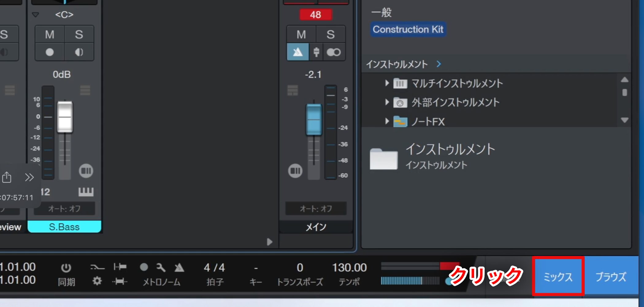The width and height of the screenshot is (644, 307).
Task: Click the keyboard instrument icon on S.Bass
Action: pyautogui.click(x=86, y=192)
